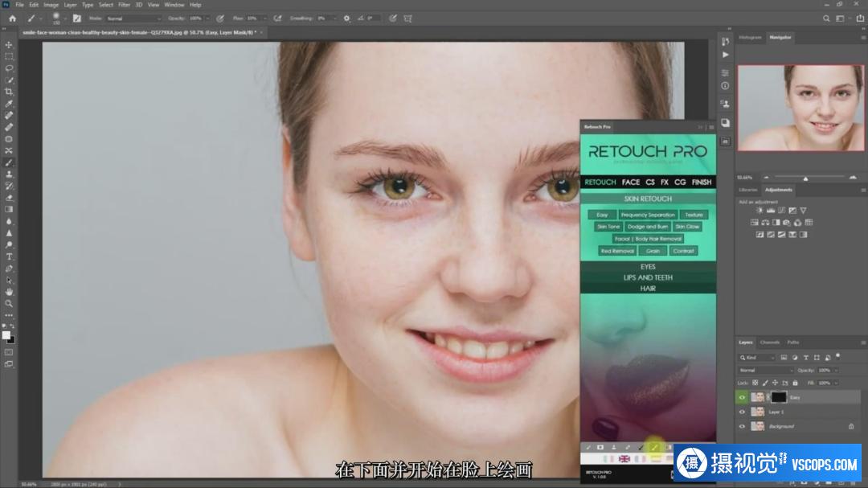The width and height of the screenshot is (868, 488).
Task: Open the File menu
Action: pos(19,5)
